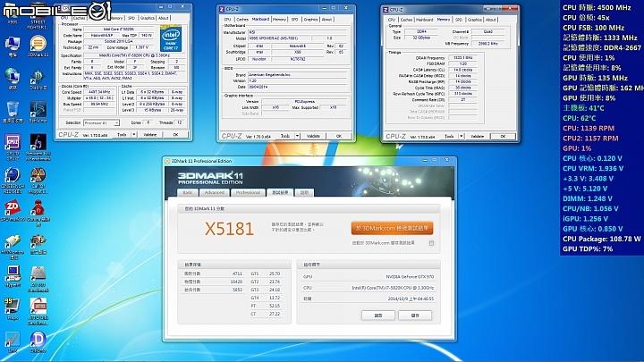Open the Processor #1 selection dropdown
Image resolution: width=644 pixels, height=362 pixels.
tap(101, 122)
